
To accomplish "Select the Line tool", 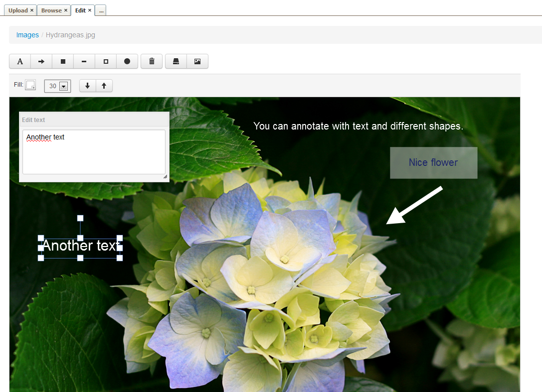I will (84, 61).
